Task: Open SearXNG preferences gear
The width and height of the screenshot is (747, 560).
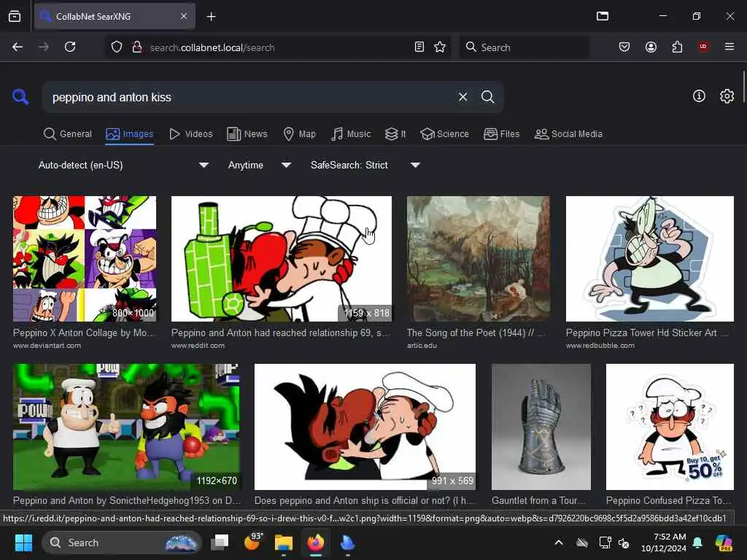Action: click(727, 96)
